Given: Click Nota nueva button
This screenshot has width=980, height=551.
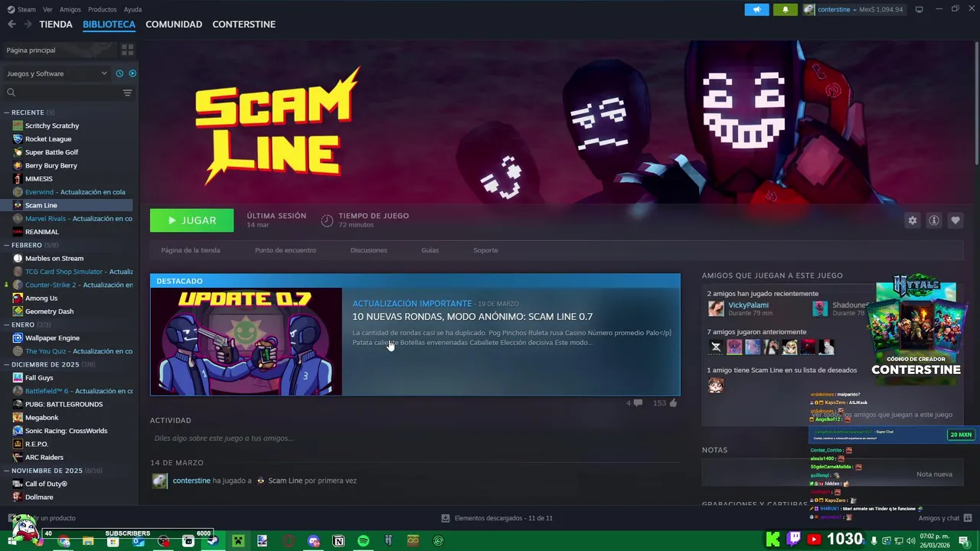Looking at the screenshot, I should (934, 474).
